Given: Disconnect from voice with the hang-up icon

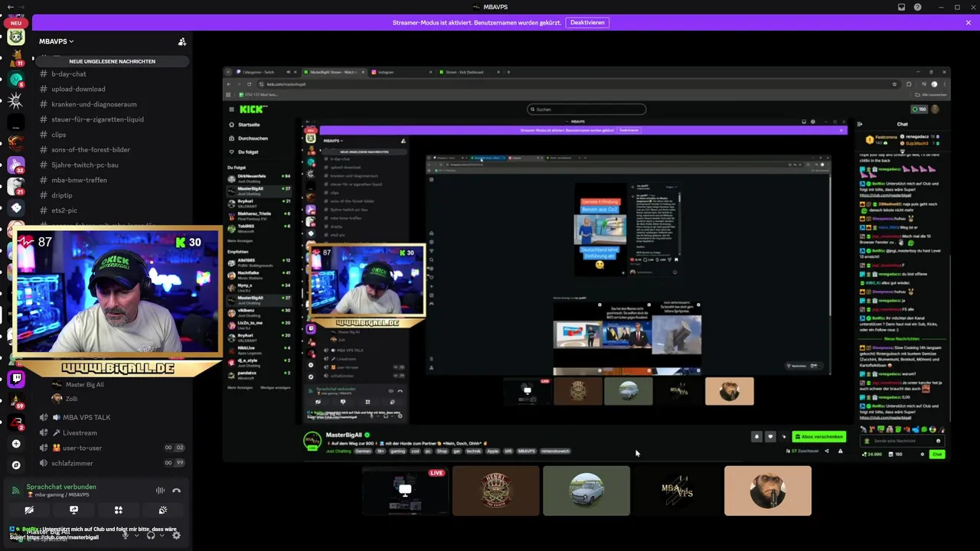Looking at the screenshot, I should (x=176, y=491).
